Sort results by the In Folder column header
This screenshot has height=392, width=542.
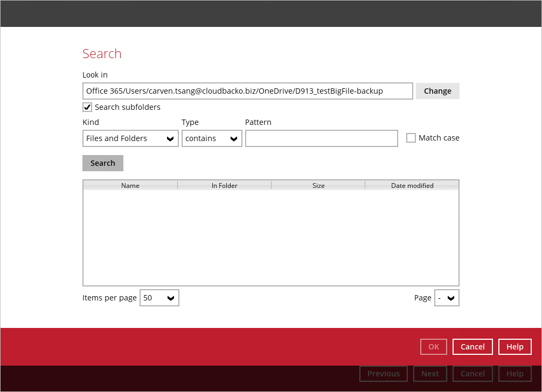pos(224,185)
